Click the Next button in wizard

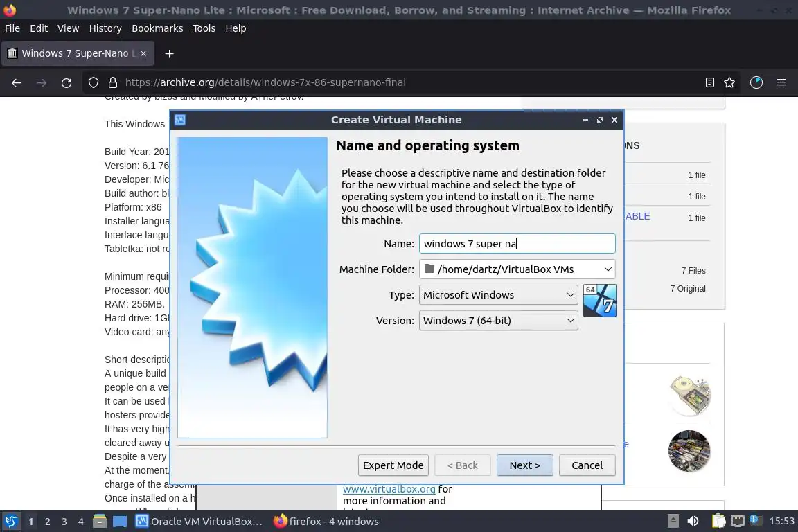pyautogui.click(x=524, y=465)
